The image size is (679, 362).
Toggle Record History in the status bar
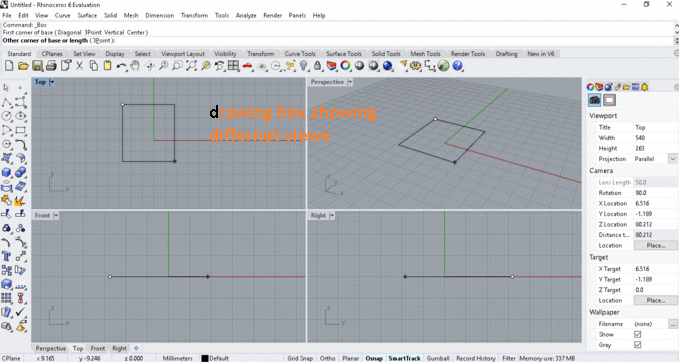tap(475, 358)
